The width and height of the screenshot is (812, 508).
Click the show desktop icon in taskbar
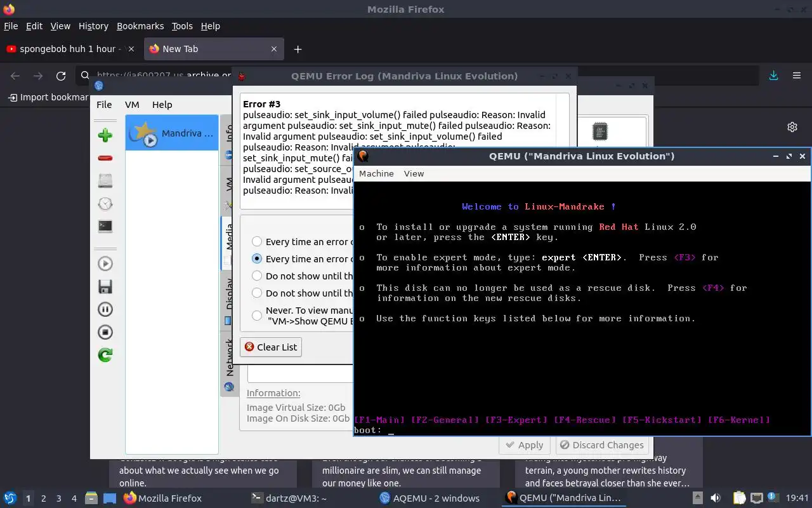point(109,498)
